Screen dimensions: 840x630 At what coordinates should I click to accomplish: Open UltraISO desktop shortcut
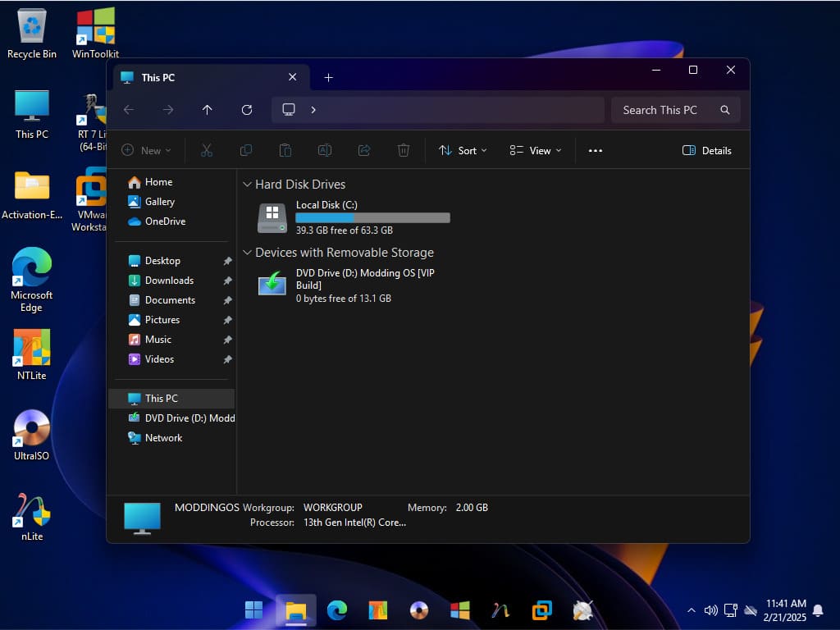tap(32, 435)
